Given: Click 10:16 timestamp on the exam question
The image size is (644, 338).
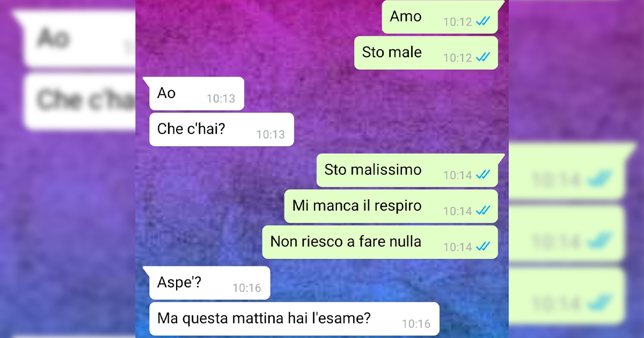Looking at the screenshot, I should [x=416, y=324].
